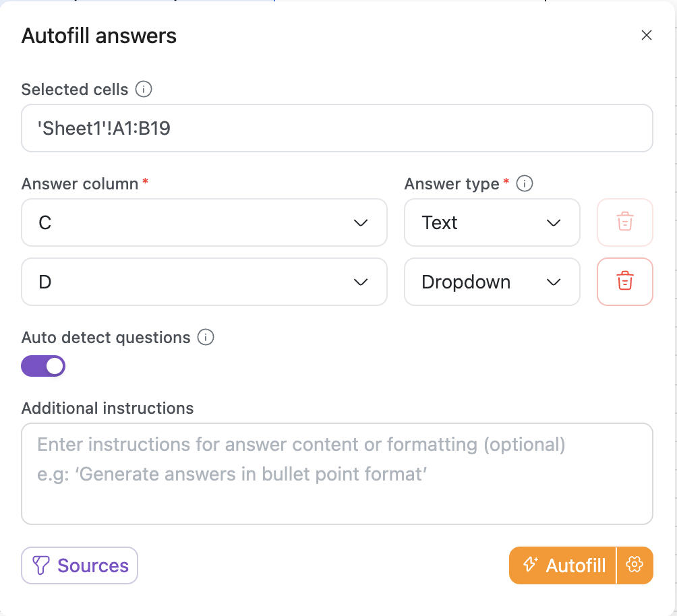Image resolution: width=677 pixels, height=616 pixels.
Task: Click the trash icon for column C row
Action: [x=625, y=222]
